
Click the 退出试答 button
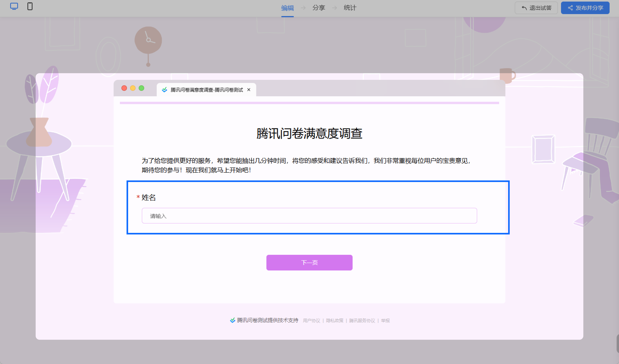(536, 8)
